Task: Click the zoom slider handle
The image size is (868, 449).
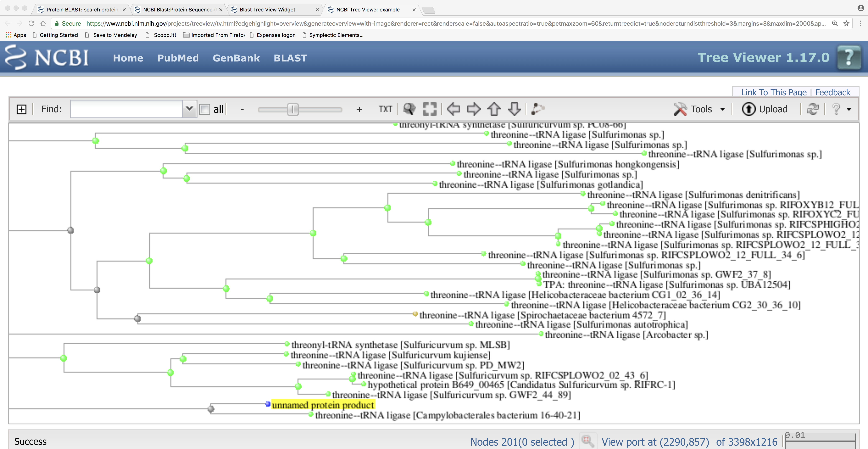Action: 292,109
